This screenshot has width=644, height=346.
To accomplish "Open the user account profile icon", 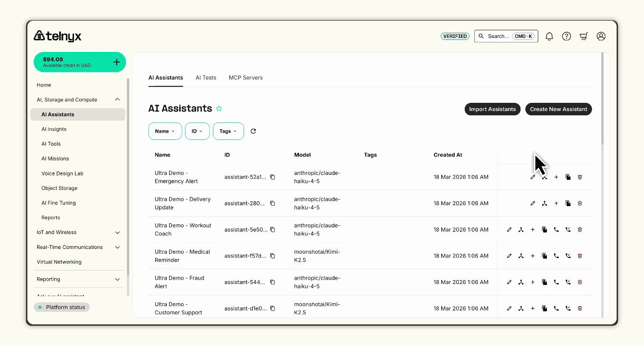I will click(601, 36).
